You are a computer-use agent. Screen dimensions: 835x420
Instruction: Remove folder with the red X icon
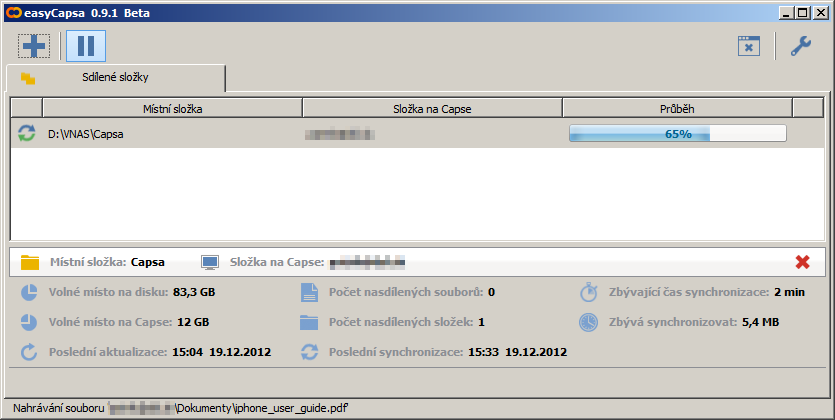pos(802,262)
